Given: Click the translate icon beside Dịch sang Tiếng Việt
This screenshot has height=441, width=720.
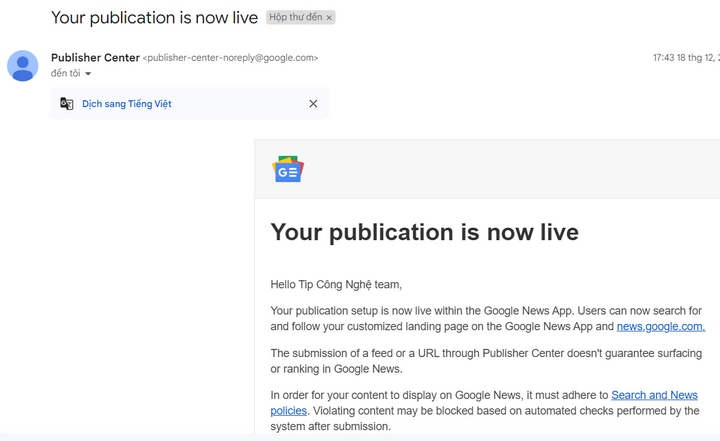Looking at the screenshot, I should click(x=67, y=104).
